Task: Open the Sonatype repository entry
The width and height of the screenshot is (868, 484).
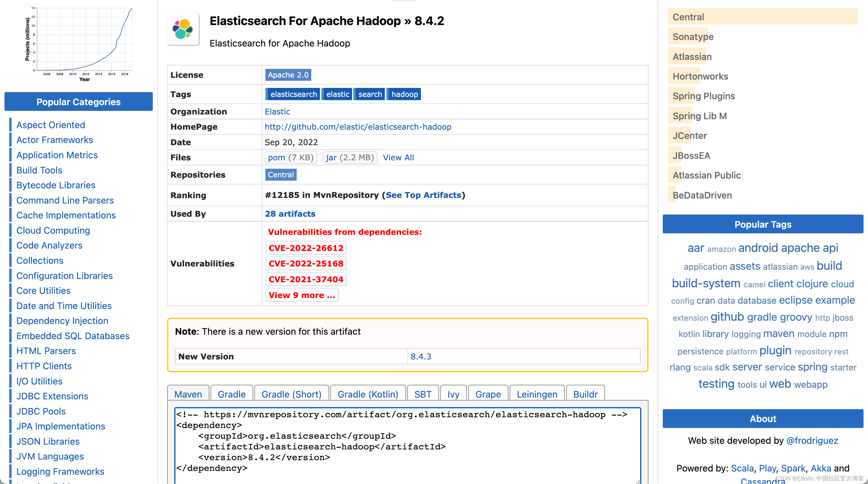Action: [x=693, y=36]
